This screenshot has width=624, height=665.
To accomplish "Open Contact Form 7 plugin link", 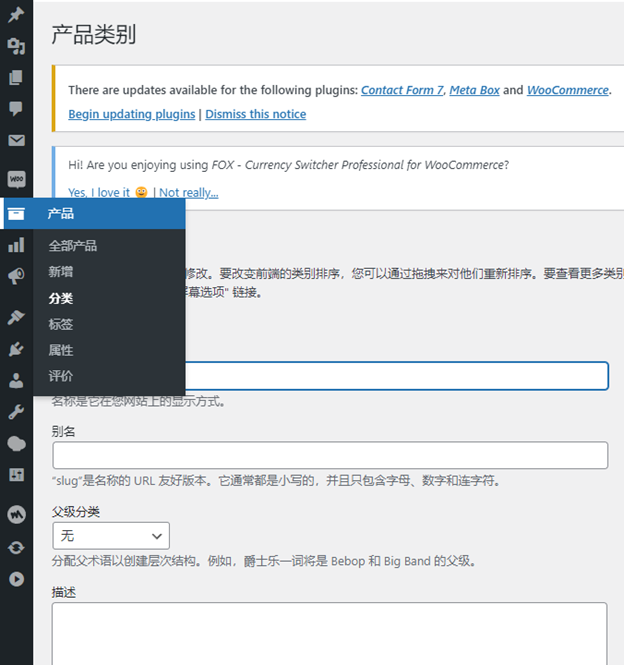I will (x=402, y=90).
